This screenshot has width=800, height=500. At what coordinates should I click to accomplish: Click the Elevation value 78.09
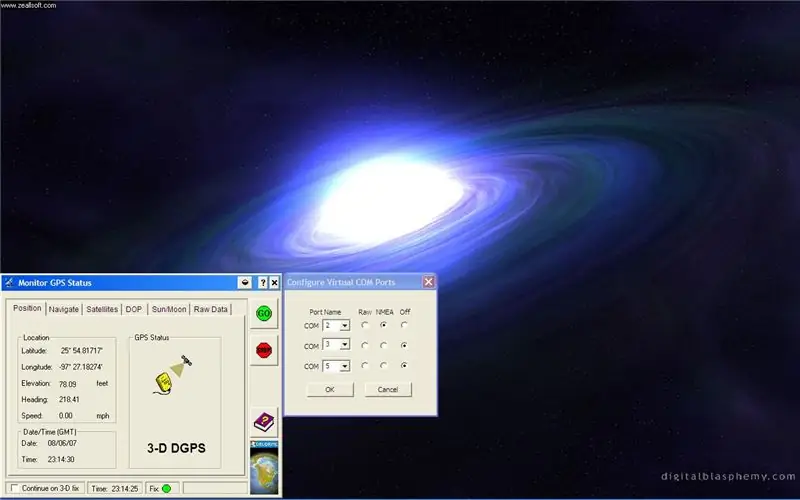point(67,384)
